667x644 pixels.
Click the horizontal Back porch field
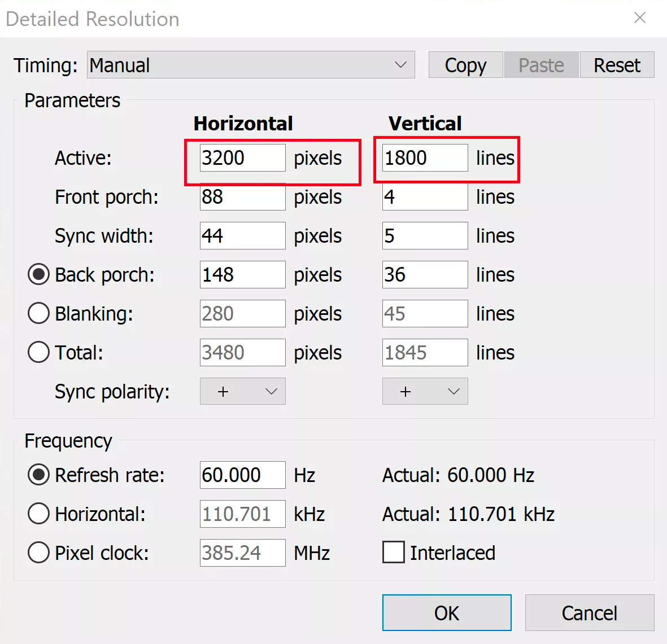243,275
